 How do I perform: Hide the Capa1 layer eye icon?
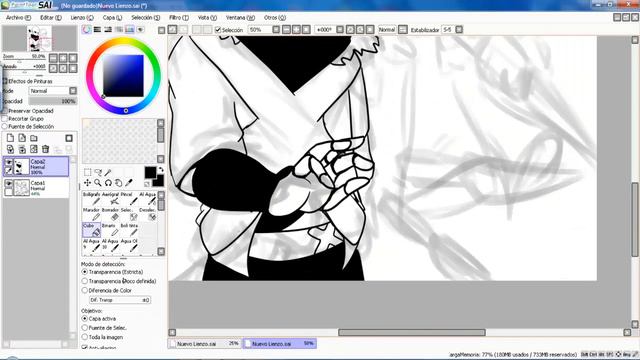tap(8, 184)
